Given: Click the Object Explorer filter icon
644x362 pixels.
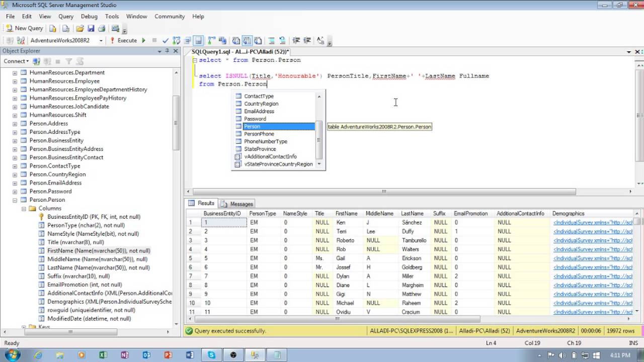Looking at the screenshot, I should 68,61.
